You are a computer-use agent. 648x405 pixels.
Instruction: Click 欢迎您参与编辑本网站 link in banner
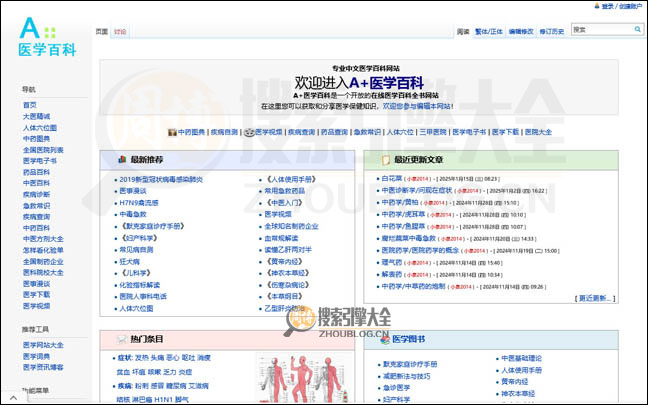(417, 106)
